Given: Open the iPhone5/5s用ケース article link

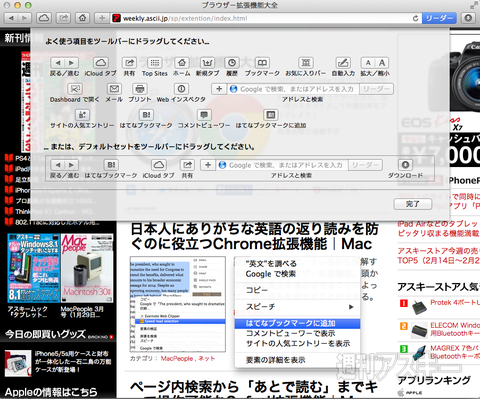Looking at the screenshot, I should point(73,361).
